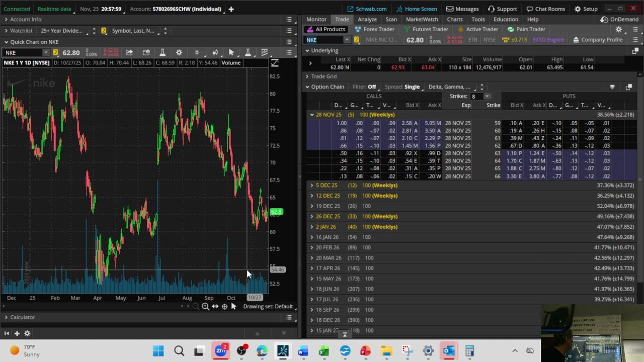Open Calculator app in Windows taskbar
Screen dimensions: 644x362
(x=469, y=350)
